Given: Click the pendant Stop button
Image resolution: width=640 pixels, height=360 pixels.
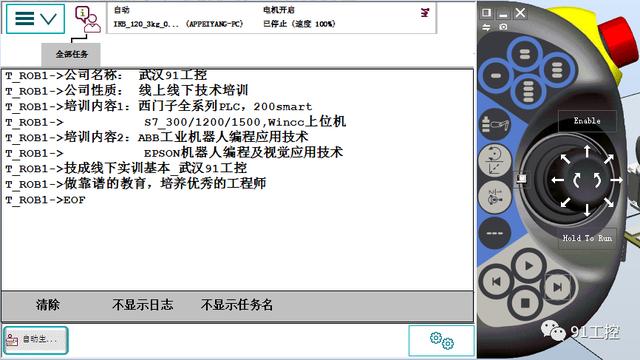Looking at the screenshot, I should pos(525,303).
